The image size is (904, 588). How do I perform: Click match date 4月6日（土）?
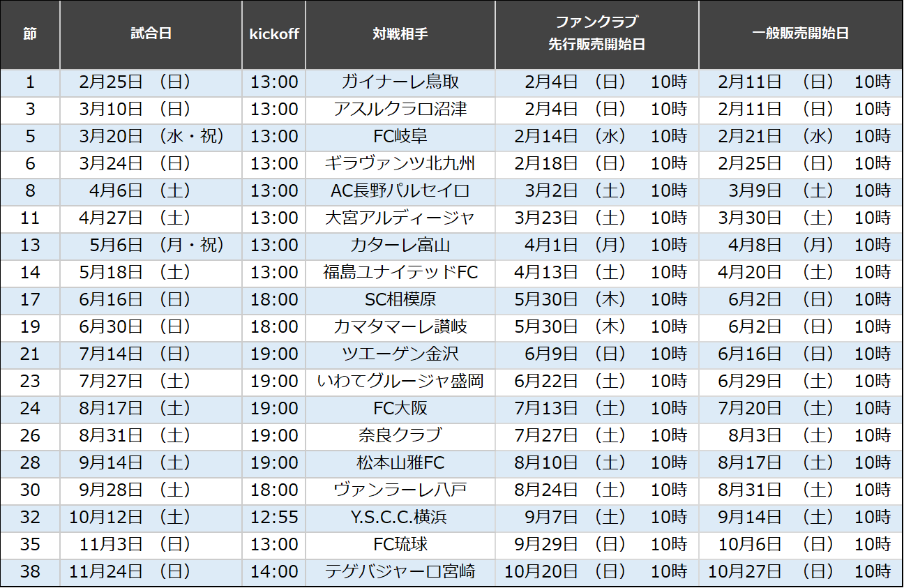point(140,191)
